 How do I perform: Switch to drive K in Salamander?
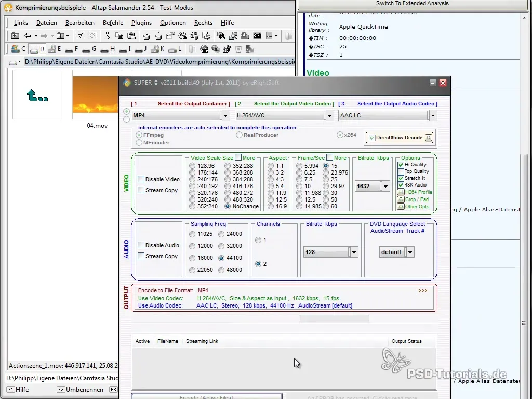(x=158, y=49)
